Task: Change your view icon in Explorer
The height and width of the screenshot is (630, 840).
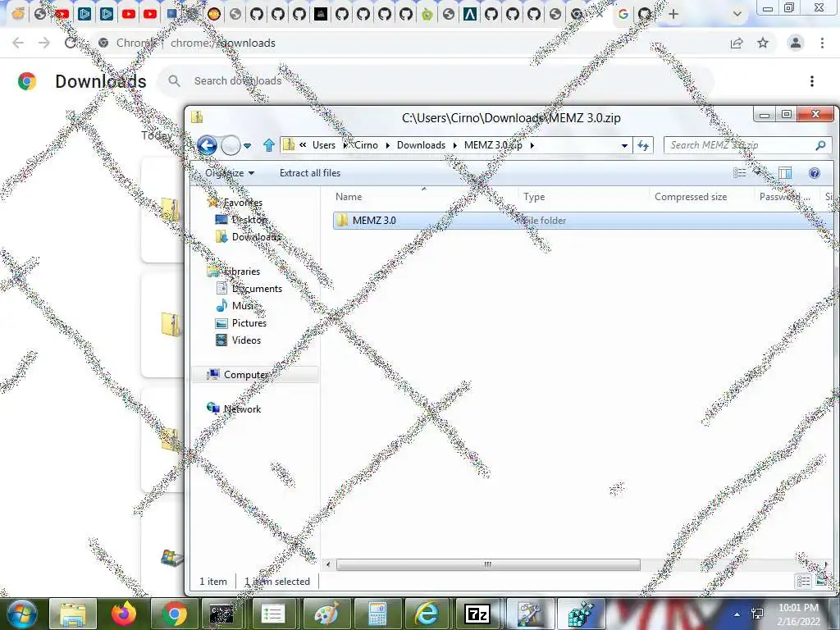Action: point(740,172)
